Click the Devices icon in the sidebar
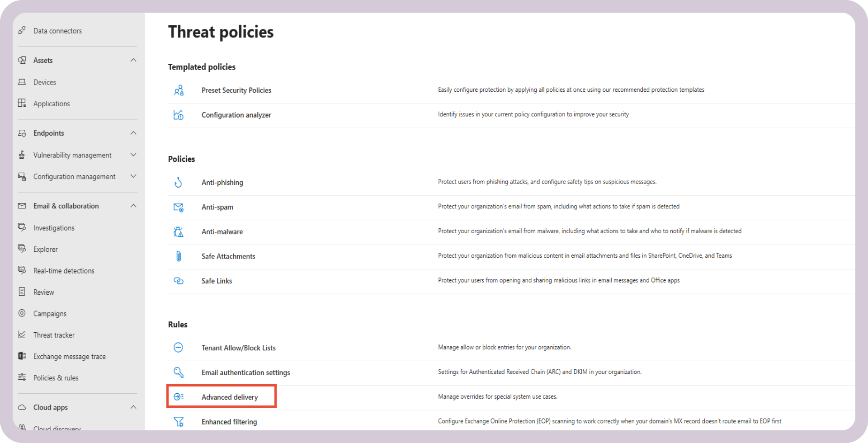Viewport: 868px width, 443px height. (x=22, y=82)
